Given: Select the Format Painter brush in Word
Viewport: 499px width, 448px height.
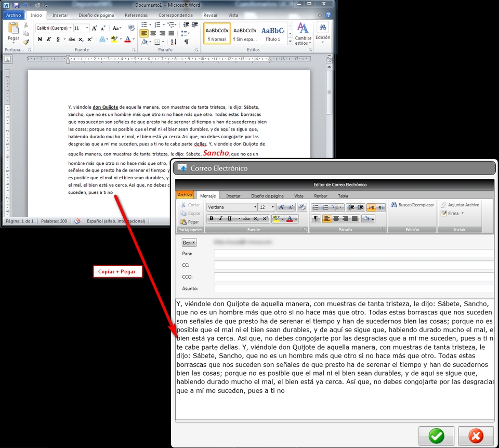Looking at the screenshot, I should (x=26, y=42).
